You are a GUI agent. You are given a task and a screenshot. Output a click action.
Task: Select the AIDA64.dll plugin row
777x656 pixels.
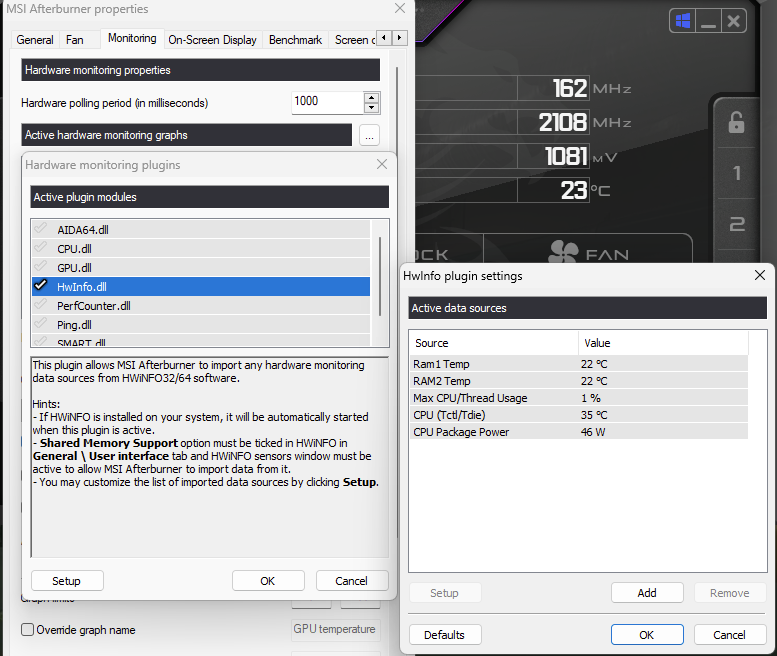point(201,229)
